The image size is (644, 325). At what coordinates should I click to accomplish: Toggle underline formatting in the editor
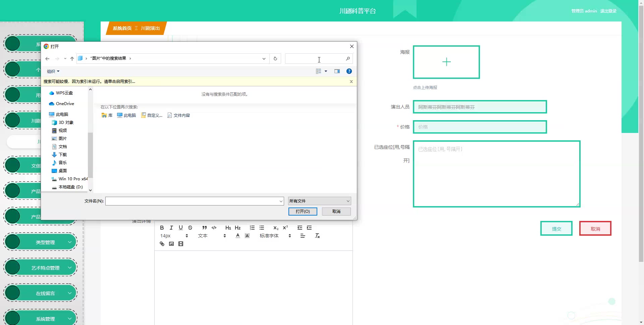click(x=181, y=228)
